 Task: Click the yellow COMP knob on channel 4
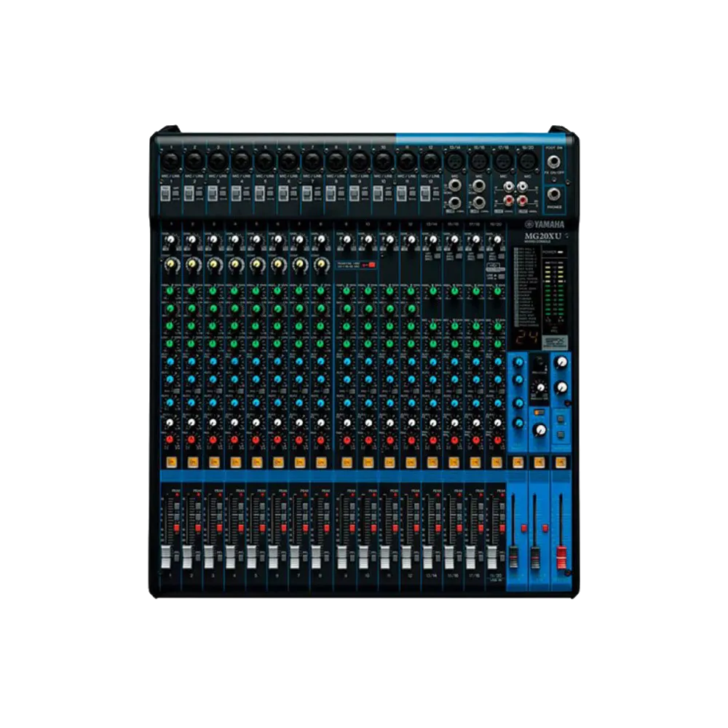(x=235, y=265)
